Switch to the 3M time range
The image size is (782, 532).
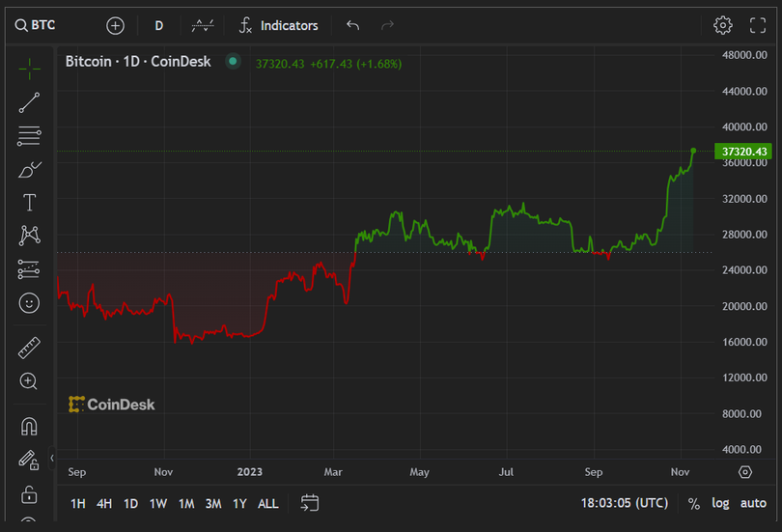[213, 503]
